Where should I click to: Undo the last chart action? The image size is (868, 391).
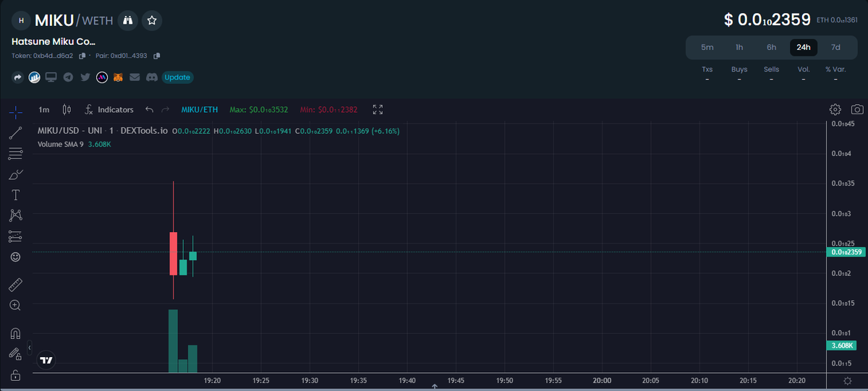click(x=150, y=110)
